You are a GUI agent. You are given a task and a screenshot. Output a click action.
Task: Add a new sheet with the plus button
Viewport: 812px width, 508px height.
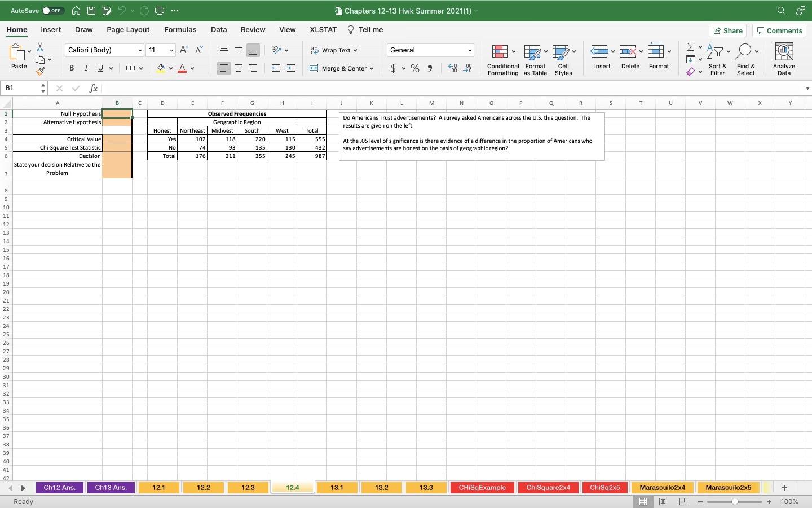[x=784, y=488]
